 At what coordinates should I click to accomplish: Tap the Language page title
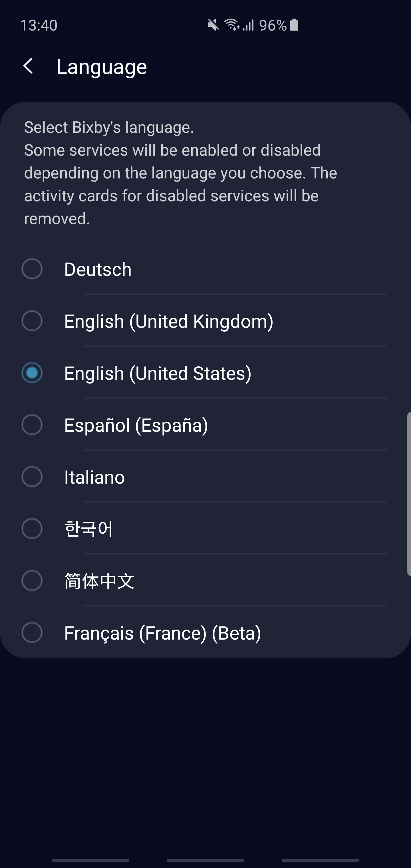click(101, 67)
